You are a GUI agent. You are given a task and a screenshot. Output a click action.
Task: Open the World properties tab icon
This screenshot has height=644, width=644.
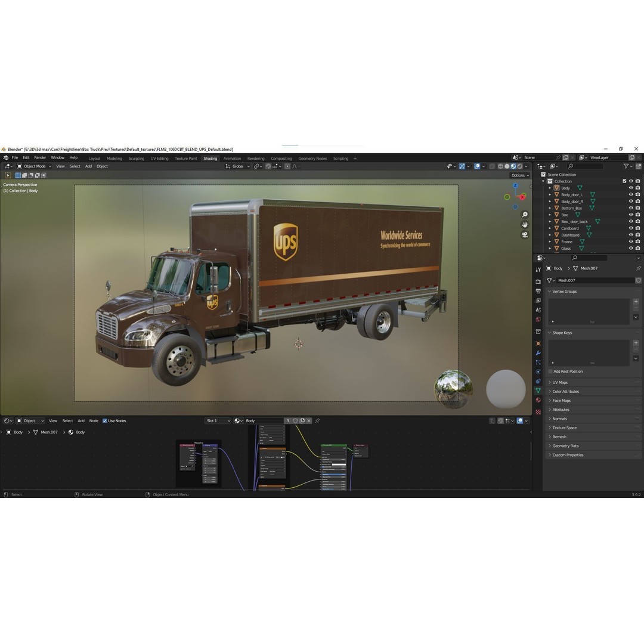tap(538, 319)
